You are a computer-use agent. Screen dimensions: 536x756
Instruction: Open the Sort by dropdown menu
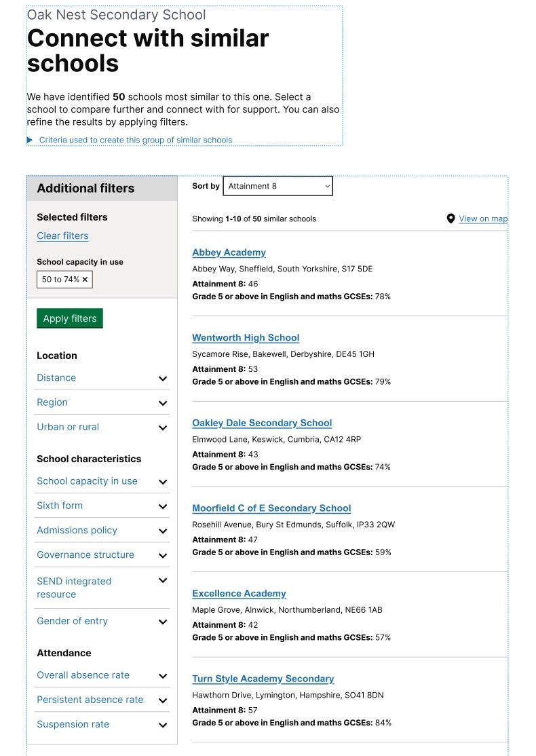click(x=277, y=186)
